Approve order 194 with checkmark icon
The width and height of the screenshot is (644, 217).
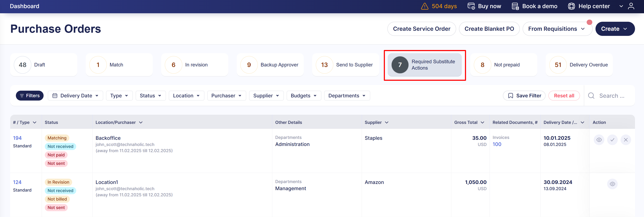coord(612,140)
